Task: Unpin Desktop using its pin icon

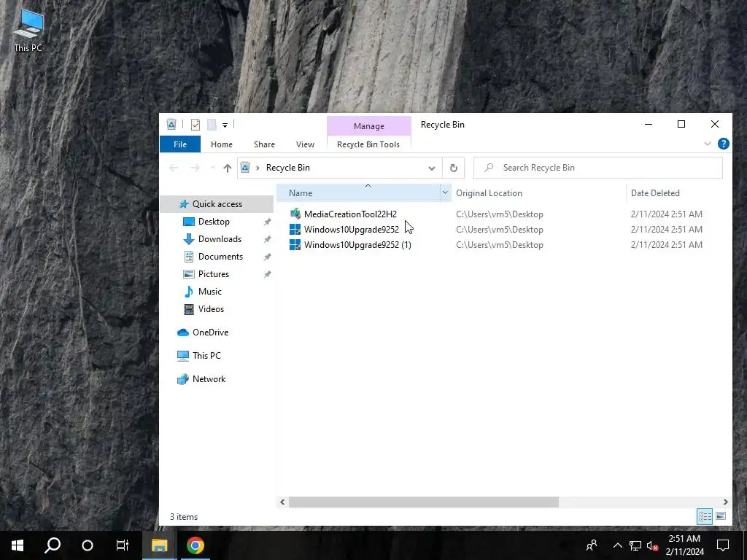Action: [267, 222]
